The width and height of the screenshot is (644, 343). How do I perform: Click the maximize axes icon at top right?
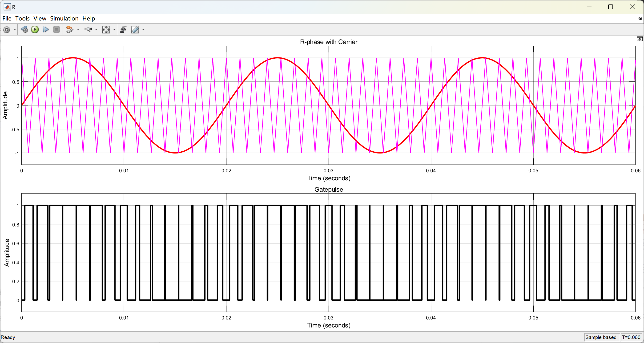click(x=640, y=39)
